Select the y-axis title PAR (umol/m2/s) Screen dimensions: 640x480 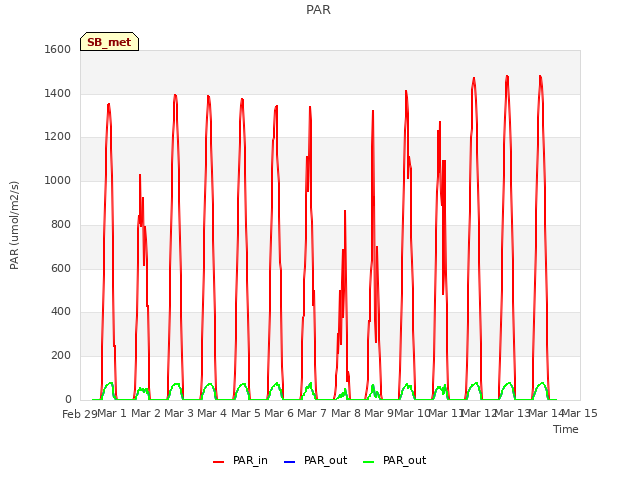click(14, 225)
